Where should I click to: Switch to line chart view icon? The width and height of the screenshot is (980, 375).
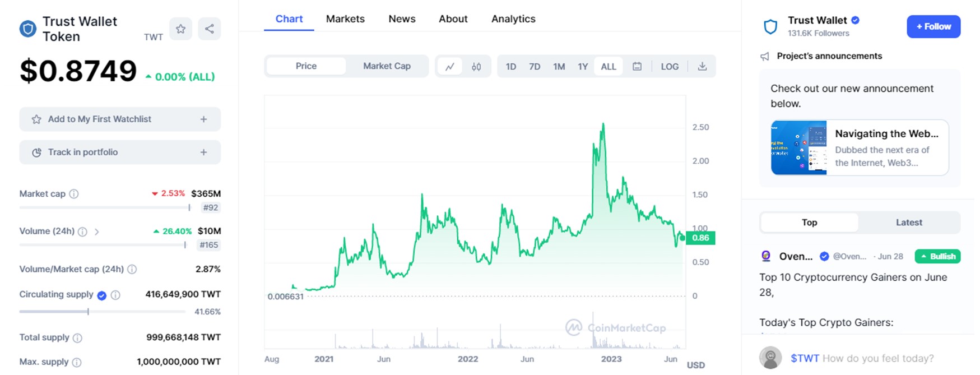click(x=449, y=67)
